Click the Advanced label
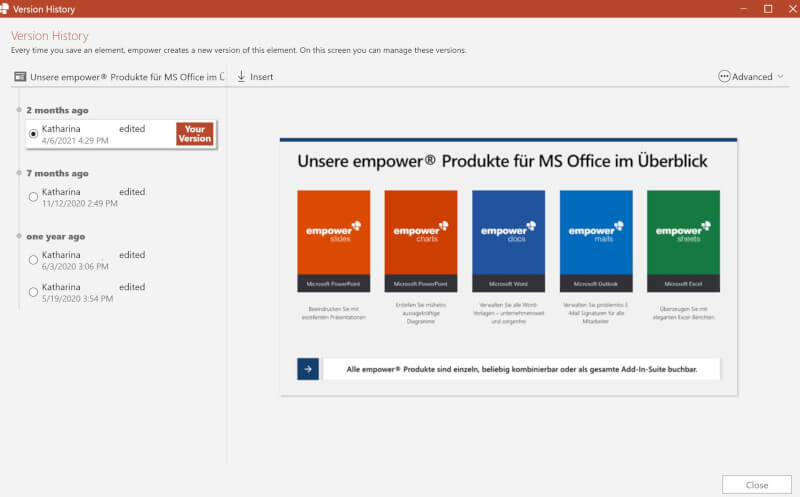Image resolution: width=800 pixels, height=497 pixels. [x=752, y=77]
